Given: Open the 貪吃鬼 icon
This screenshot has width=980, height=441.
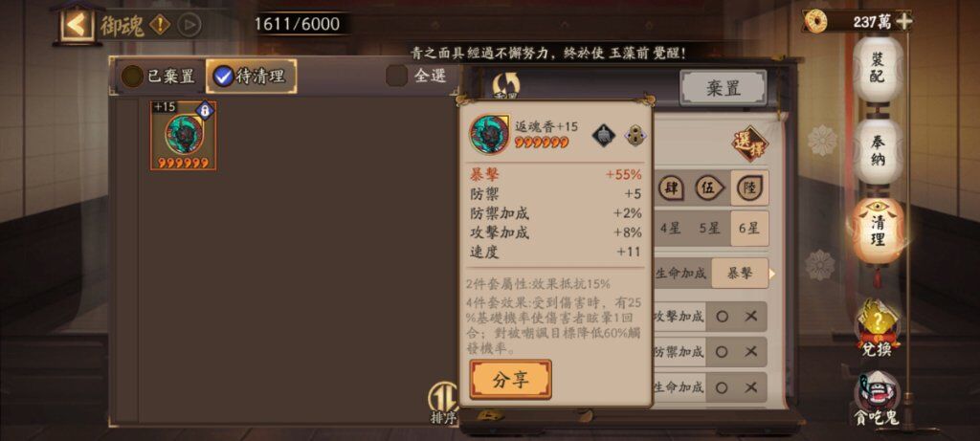Looking at the screenshot, I should [x=877, y=397].
